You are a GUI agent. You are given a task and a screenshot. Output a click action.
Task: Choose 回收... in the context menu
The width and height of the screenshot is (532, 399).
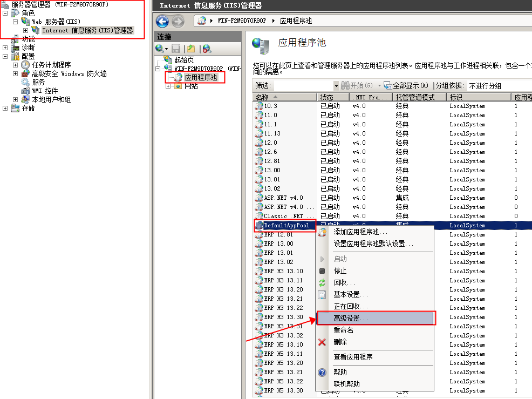344,283
